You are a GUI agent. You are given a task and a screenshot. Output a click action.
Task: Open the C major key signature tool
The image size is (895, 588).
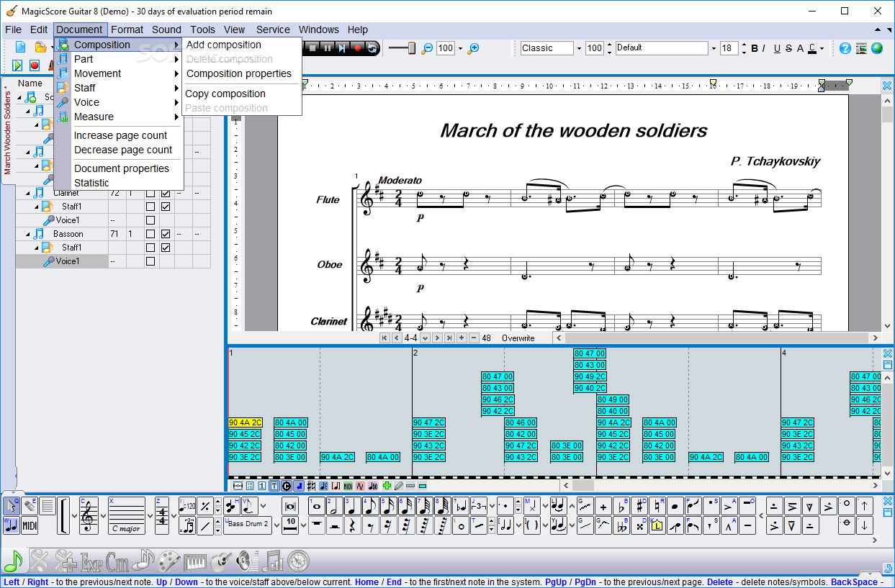[x=126, y=515]
